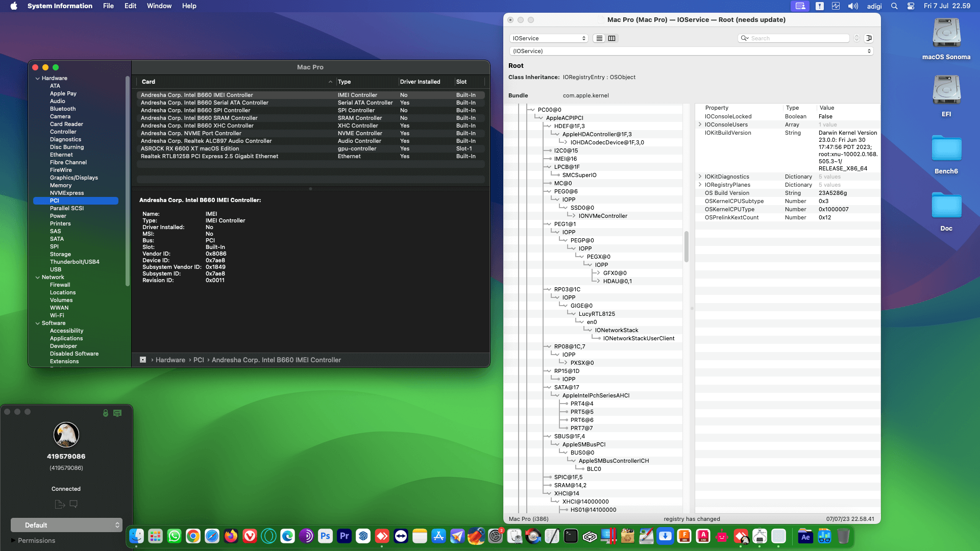Viewport: 980px width, 551px height.
Task: Expand the Permissions disclosure triangle
Action: [13, 540]
